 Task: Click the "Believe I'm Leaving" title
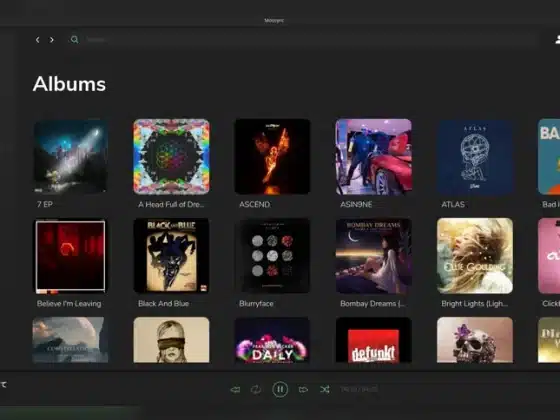(x=69, y=304)
